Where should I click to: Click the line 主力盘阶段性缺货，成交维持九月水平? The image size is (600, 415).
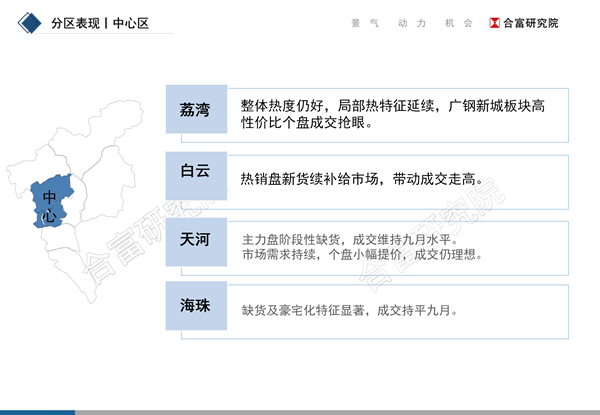pos(350,240)
